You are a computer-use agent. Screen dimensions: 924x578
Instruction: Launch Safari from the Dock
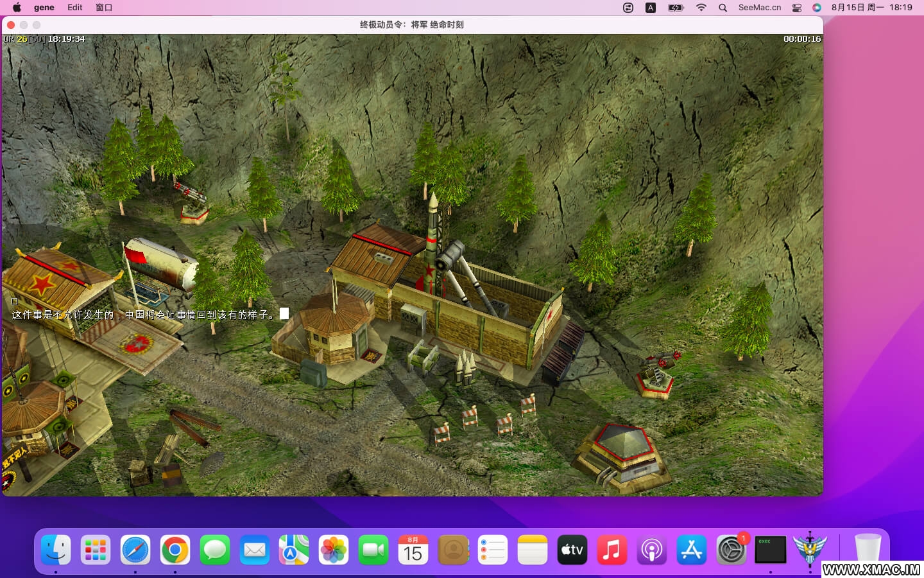tap(135, 550)
